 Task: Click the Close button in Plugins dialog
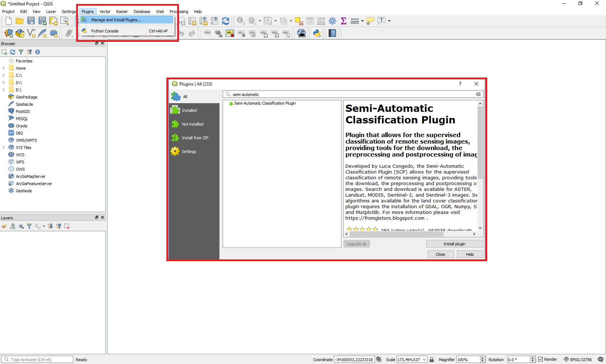coord(440,254)
